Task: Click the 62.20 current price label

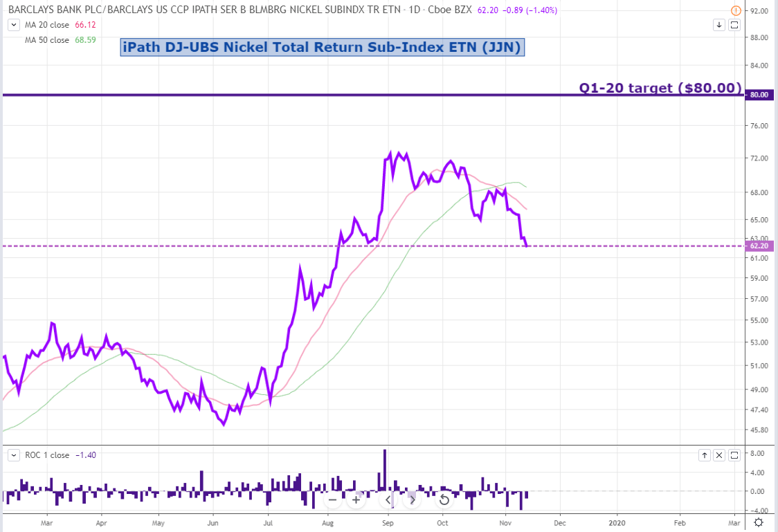Action: click(x=759, y=246)
